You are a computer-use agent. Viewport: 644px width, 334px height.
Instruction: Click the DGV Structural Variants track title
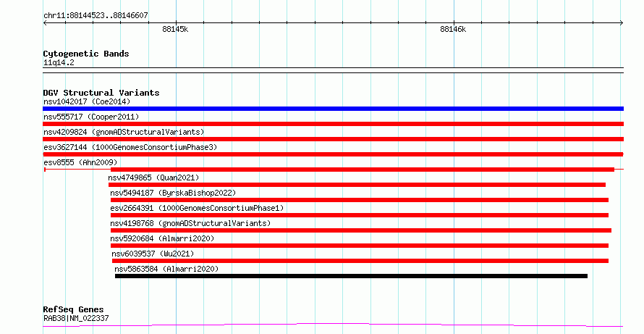coord(101,93)
